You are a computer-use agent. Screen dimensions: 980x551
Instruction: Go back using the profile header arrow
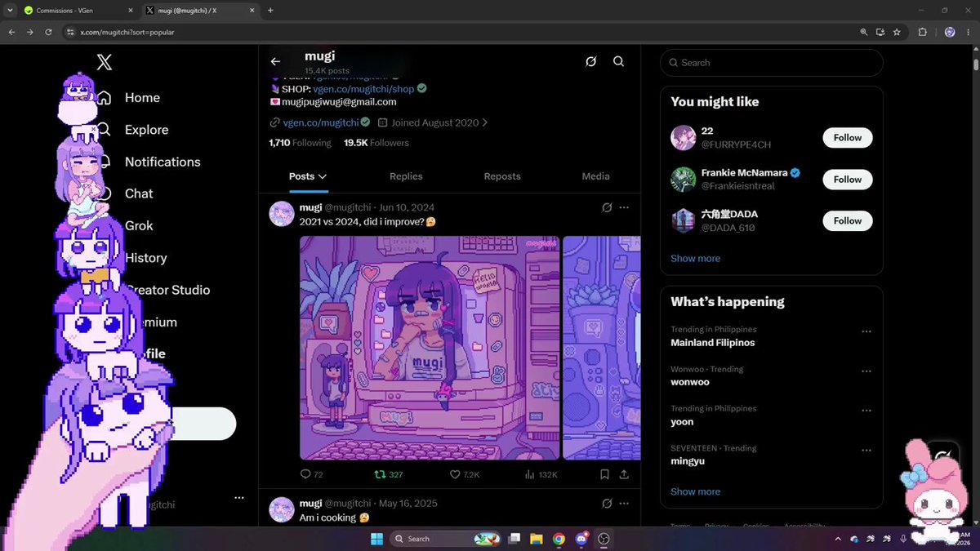coord(275,61)
